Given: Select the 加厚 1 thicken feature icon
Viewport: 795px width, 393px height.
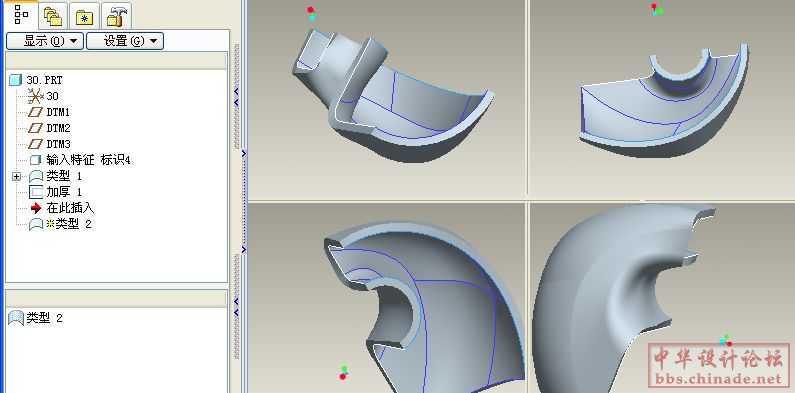Looking at the screenshot, I should tap(35, 192).
